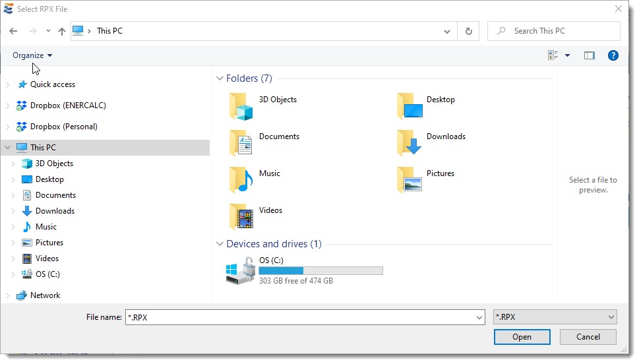Screen dimensions: 639x364
Task: Open the 3D Objects folder in main pane
Action: (x=241, y=106)
